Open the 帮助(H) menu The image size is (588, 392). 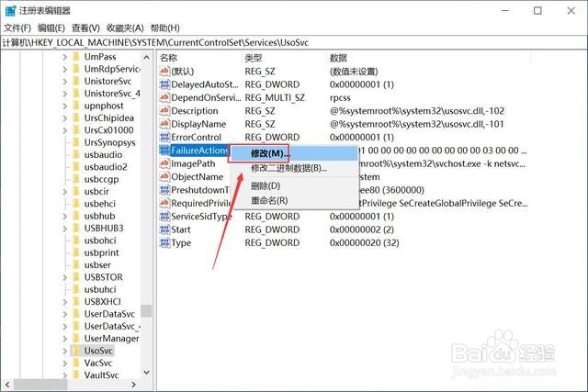[165, 28]
